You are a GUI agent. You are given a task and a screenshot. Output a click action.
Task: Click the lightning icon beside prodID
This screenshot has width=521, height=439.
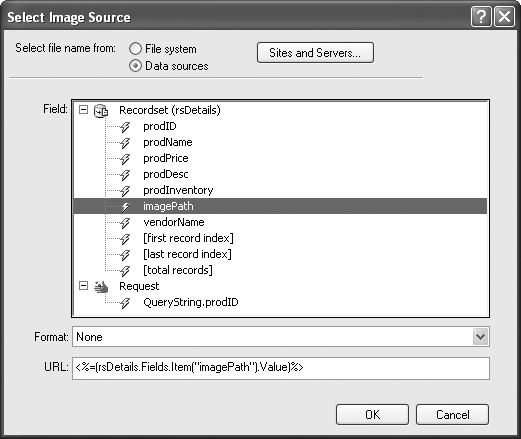coord(125,127)
